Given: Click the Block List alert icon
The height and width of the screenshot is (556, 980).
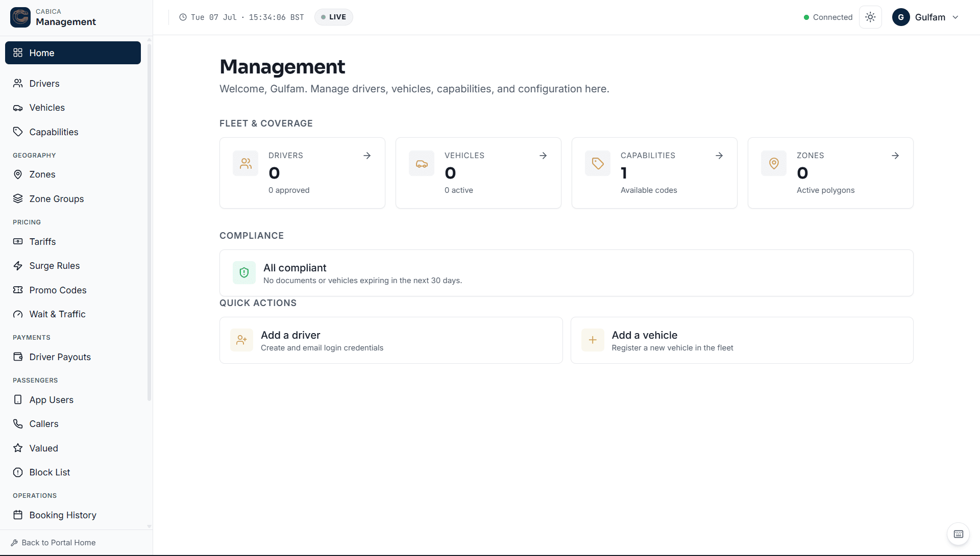Looking at the screenshot, I should [18, 472].
